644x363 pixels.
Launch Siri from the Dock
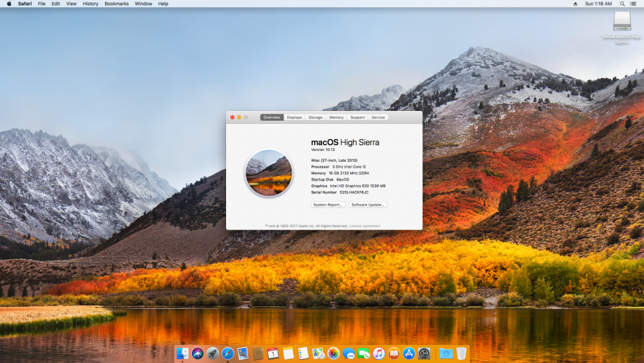198,353
